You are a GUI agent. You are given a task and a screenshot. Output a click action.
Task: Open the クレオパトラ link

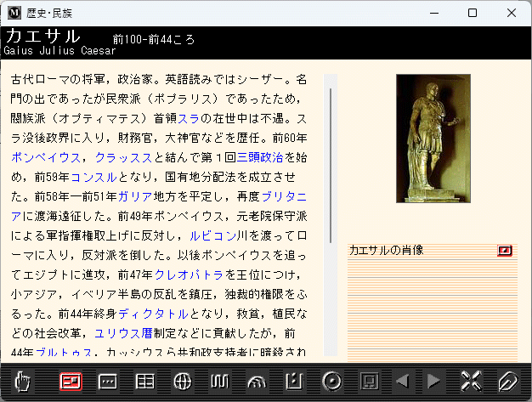click(x=189, y=275)
